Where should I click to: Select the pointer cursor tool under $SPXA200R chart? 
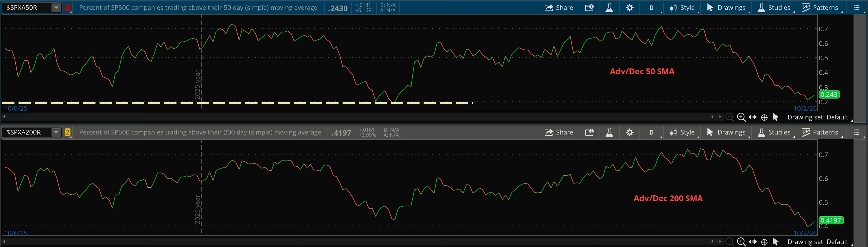776,241
